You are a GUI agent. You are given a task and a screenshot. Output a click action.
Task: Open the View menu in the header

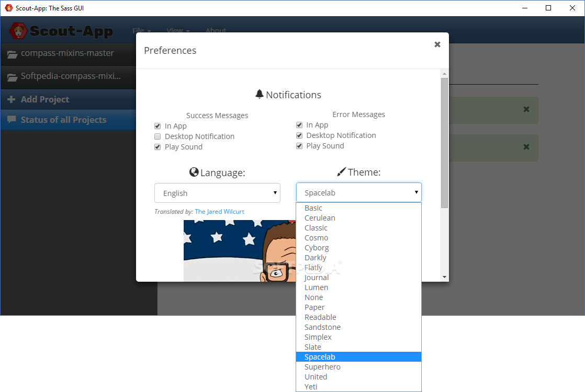pos(178,30)
